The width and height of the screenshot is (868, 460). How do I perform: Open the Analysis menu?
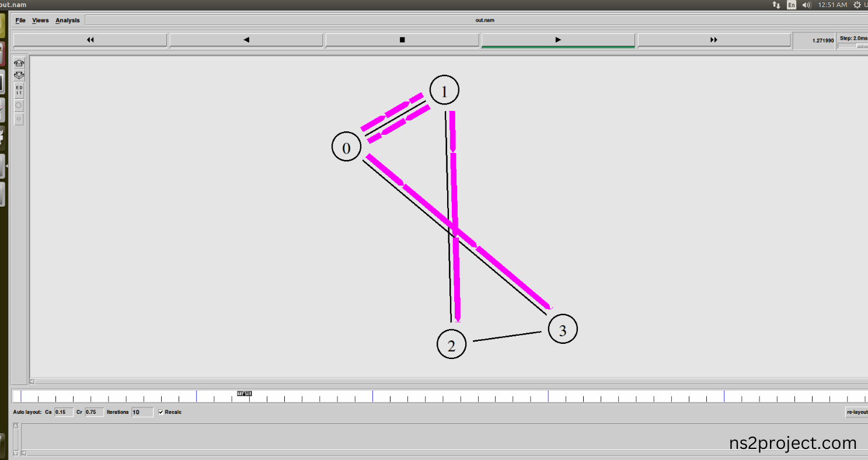(68, 20)
